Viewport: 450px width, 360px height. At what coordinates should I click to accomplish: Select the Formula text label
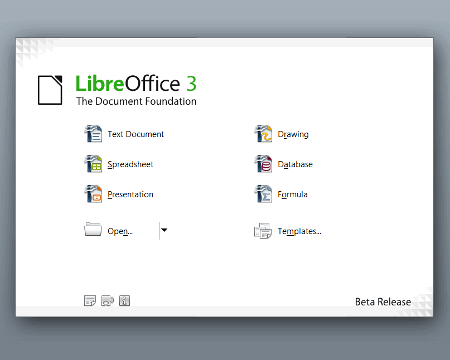292,194
